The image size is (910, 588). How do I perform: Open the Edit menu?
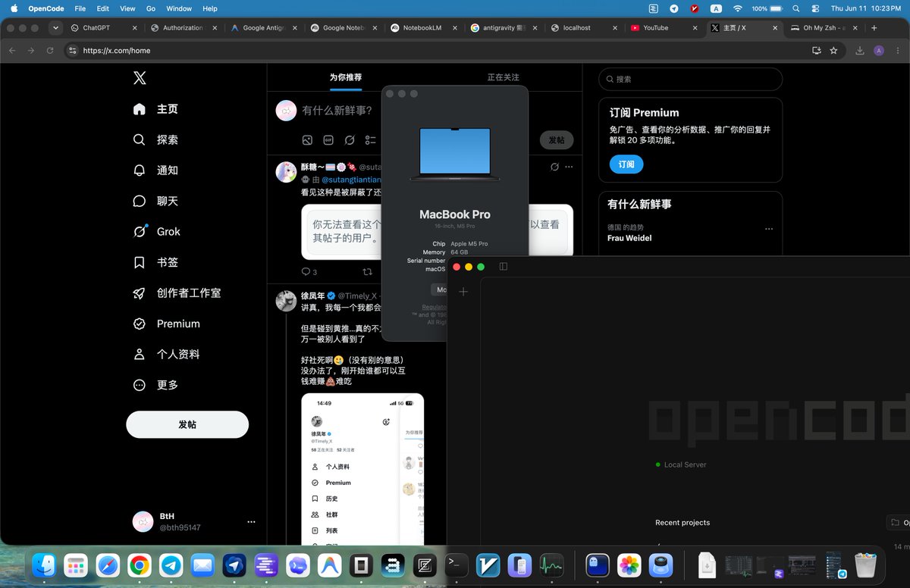click(x=103, y=8)
